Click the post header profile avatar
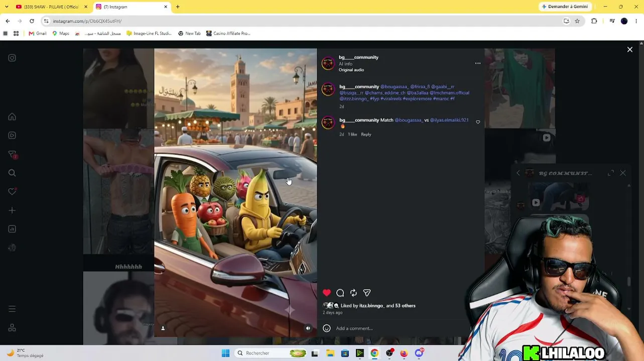644x361 pixels. pyautogui.click(x=328, y=64)
